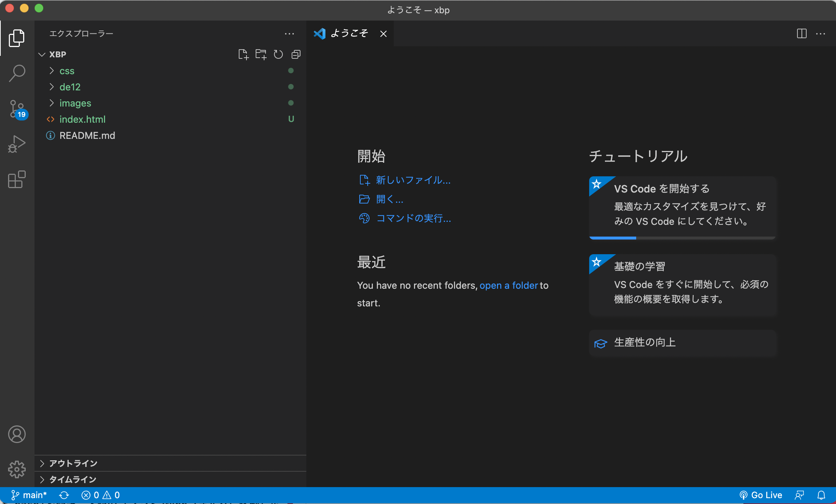Expand the css folder
Image resolution: width=836 pixels, height=504 pixels.
click(x=67, y=71)
